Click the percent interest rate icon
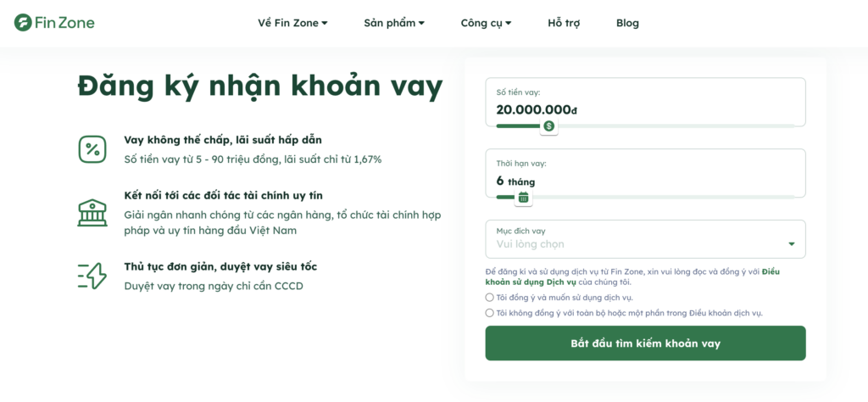 (x=92, y=149)
